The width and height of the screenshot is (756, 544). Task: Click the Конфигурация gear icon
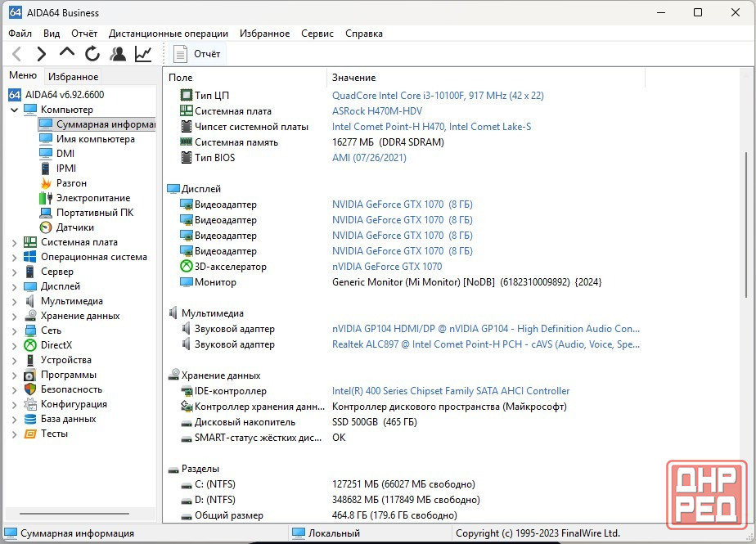pos(30,404)
